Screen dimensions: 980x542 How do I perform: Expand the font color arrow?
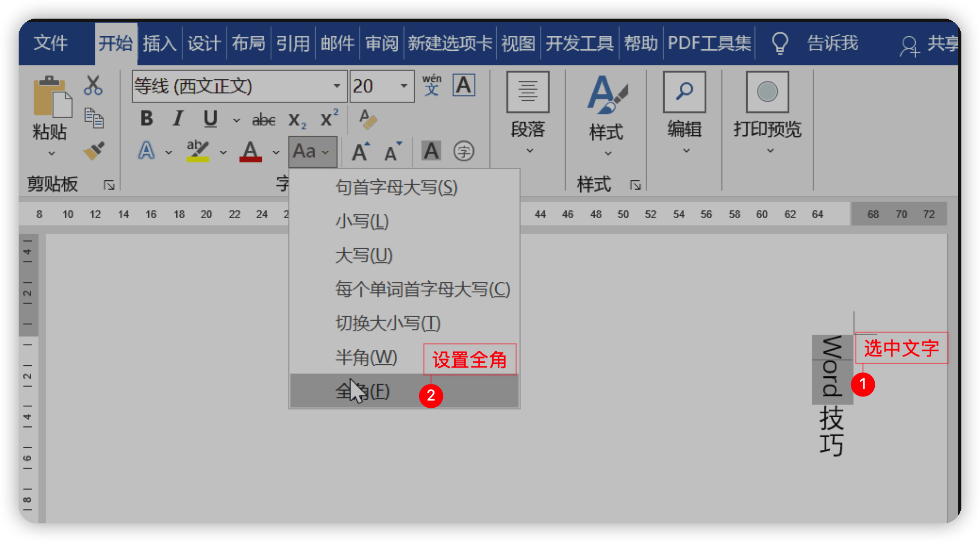pyautogui.click(x=276, y=152)
